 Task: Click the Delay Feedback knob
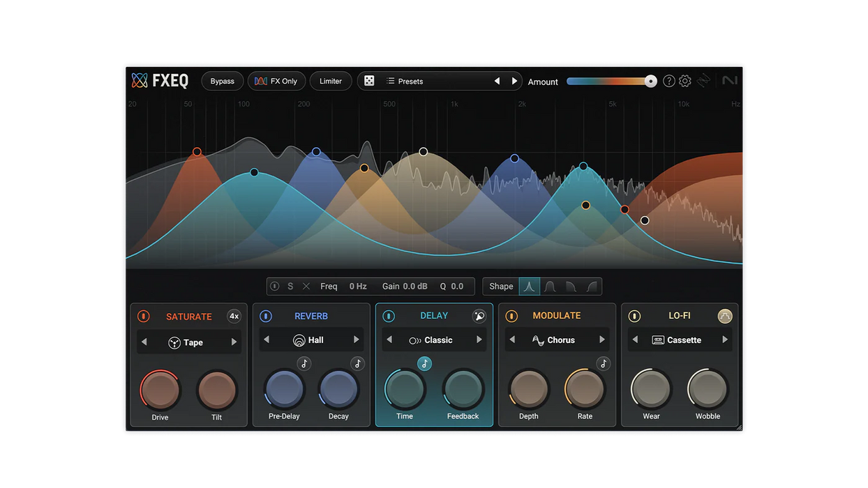tap(463, 388)
